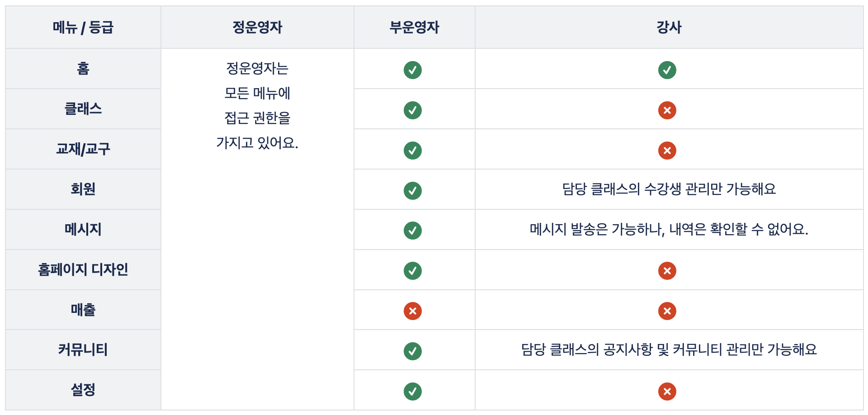Select the 정운영자 column header
This screenshot has height=415, width=868.
pos(257,27)
